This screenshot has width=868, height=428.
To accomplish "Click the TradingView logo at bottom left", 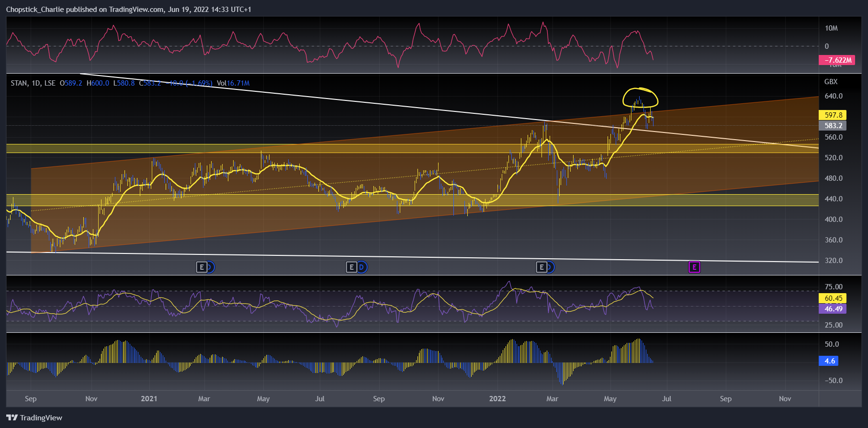I will click(34, 417).
